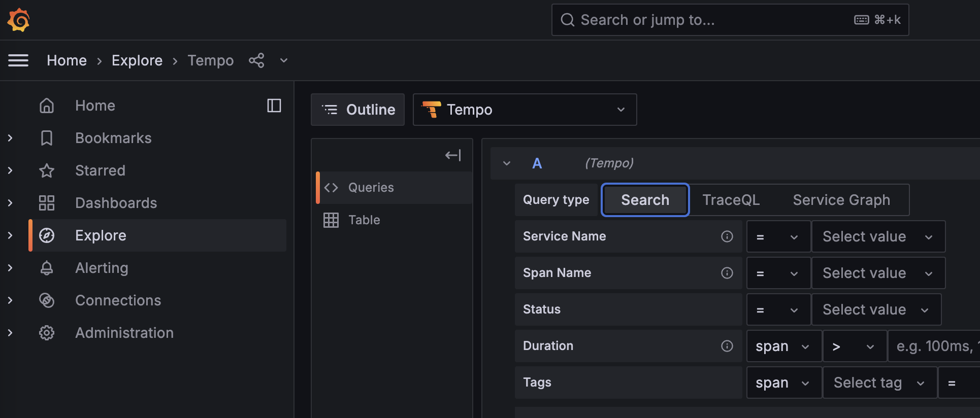The height and width of the screenshot is (418, 980).
Task: Click the Bookmarks icon in sidebar
Action: (x=47, y=138)
